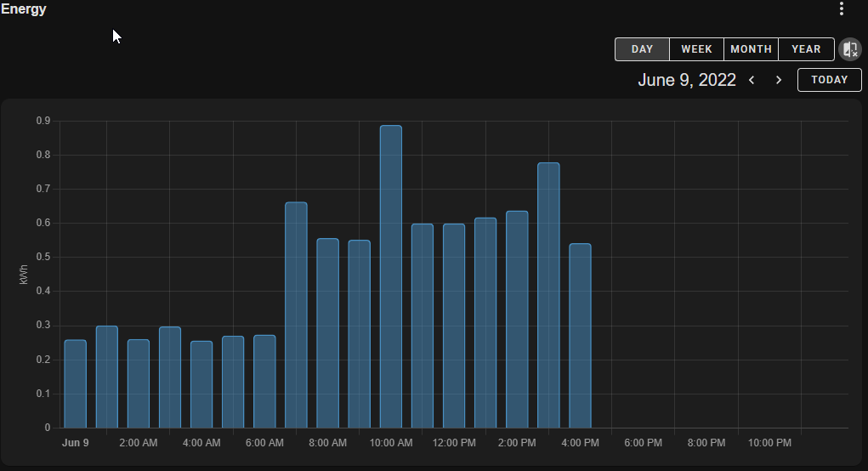
Task: Select the 3:00 PM energy bar
Action: click(548, 295)
